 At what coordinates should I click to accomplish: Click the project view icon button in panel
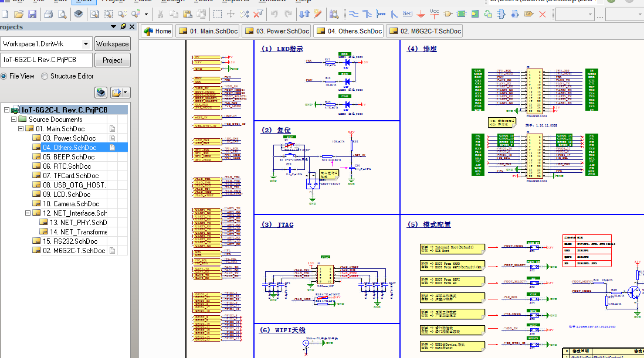101,93
